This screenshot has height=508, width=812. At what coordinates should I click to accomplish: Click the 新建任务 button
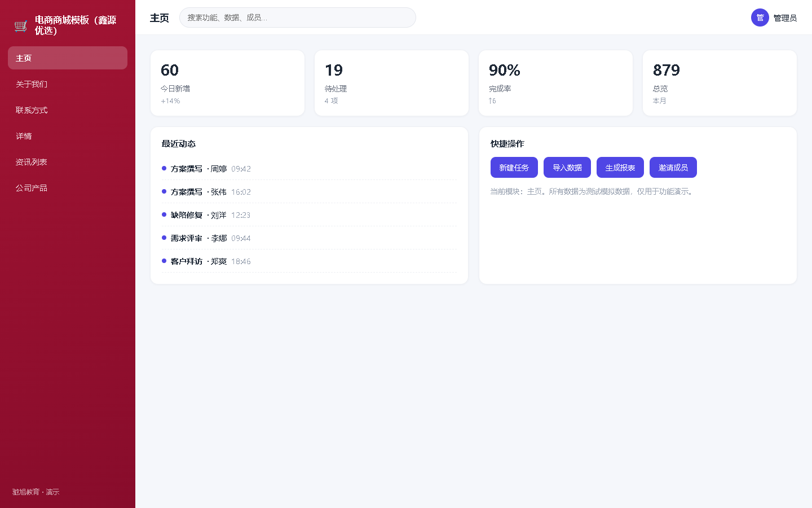[x=514, y=168]
